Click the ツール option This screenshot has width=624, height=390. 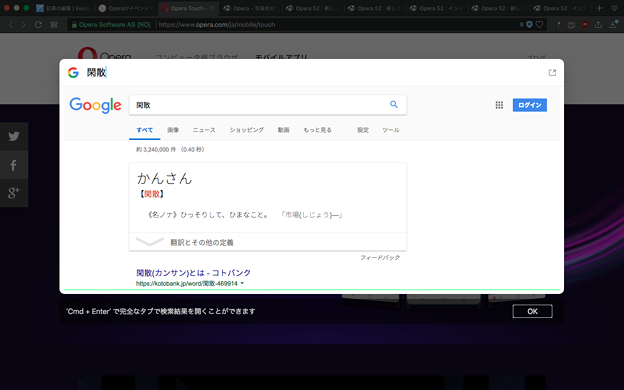(x=391, y=130)
